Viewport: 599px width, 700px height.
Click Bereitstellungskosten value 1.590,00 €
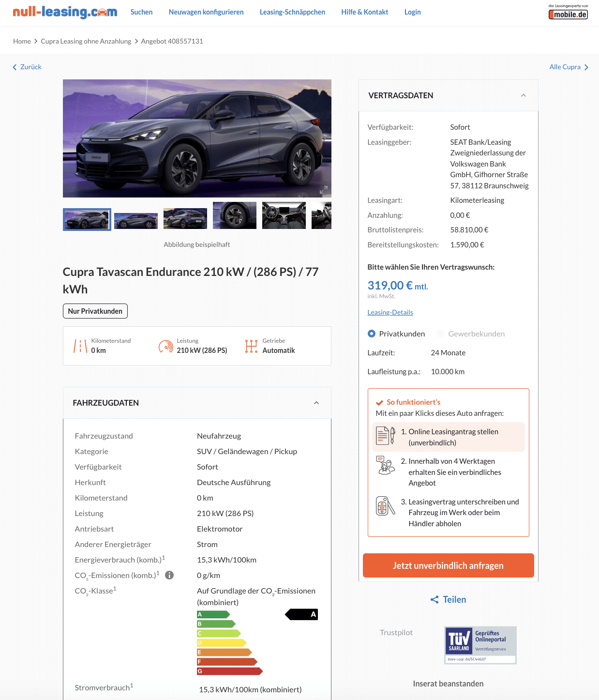pyautogui.click(x=467, y=244)
